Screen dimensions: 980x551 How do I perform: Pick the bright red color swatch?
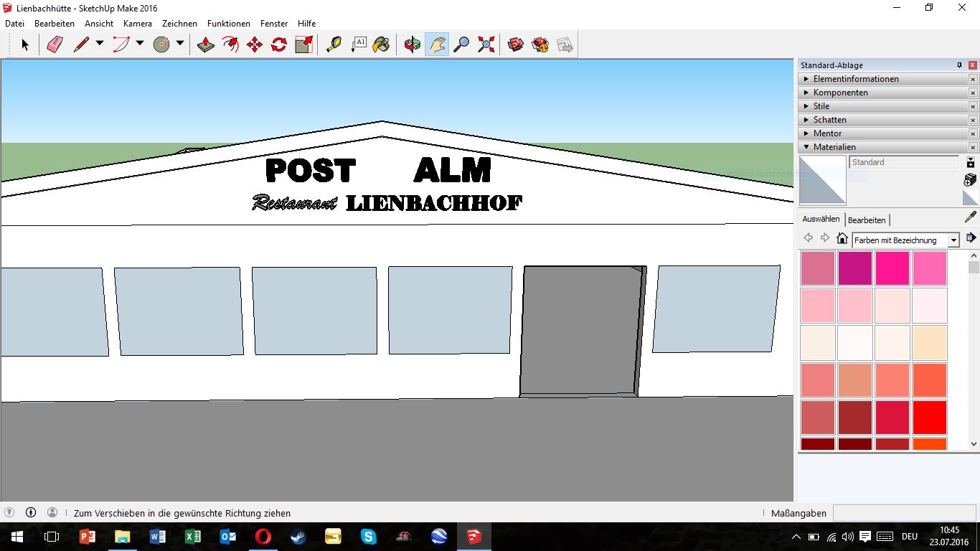pos(930,418)
